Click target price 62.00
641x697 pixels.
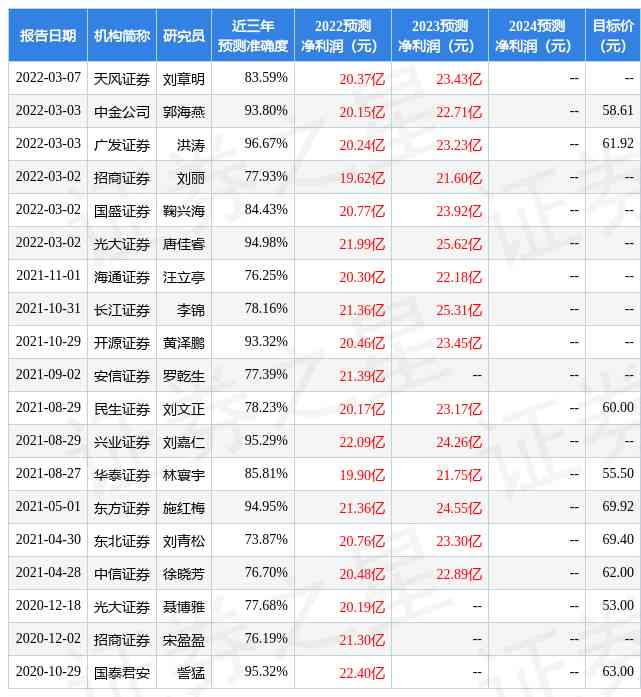617,573
